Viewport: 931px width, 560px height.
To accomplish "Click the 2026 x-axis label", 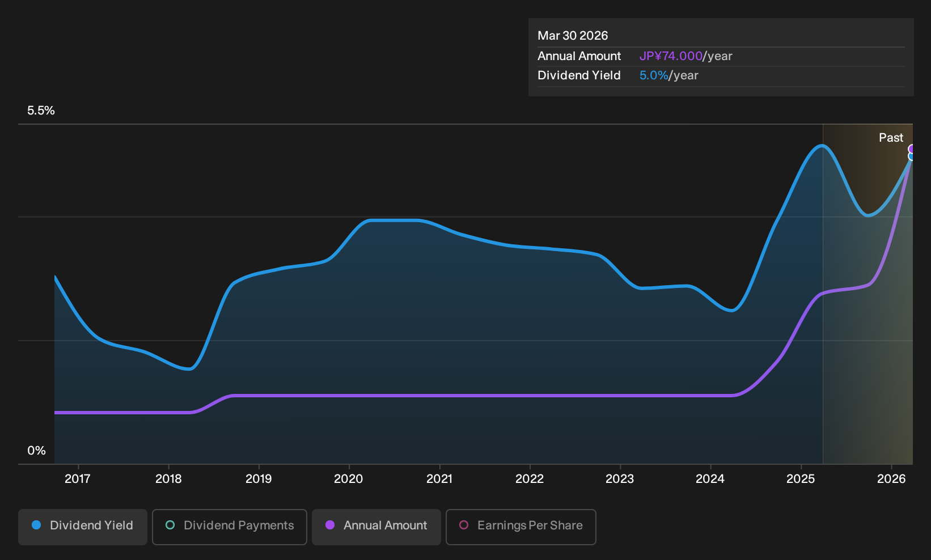I will [891, 479].
